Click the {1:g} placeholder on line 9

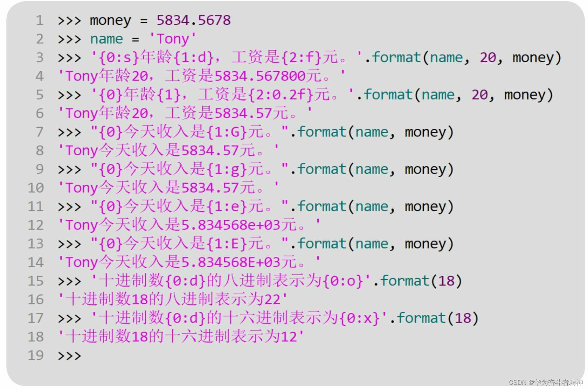(227, 169)
